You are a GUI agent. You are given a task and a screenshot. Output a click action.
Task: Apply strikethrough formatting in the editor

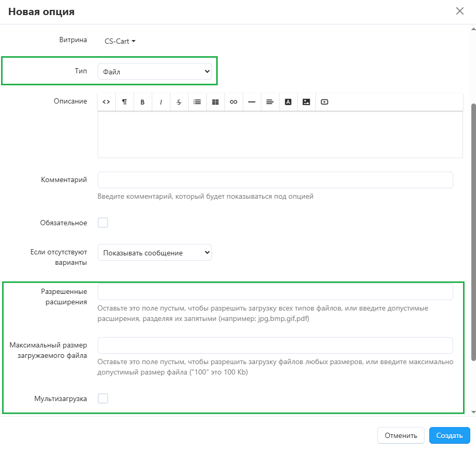coord(179,102)
